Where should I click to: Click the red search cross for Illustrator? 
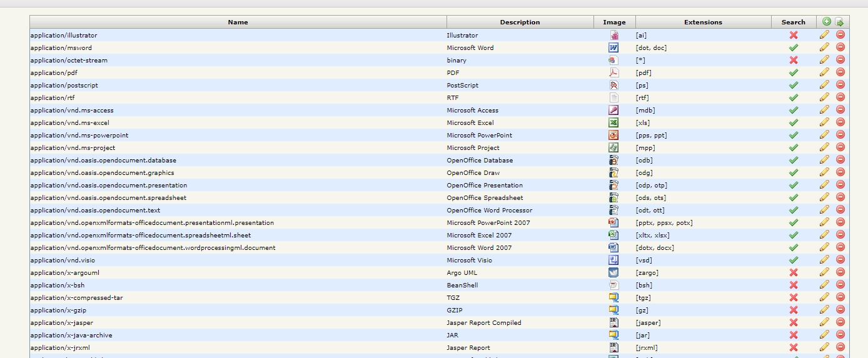point(794,35)
